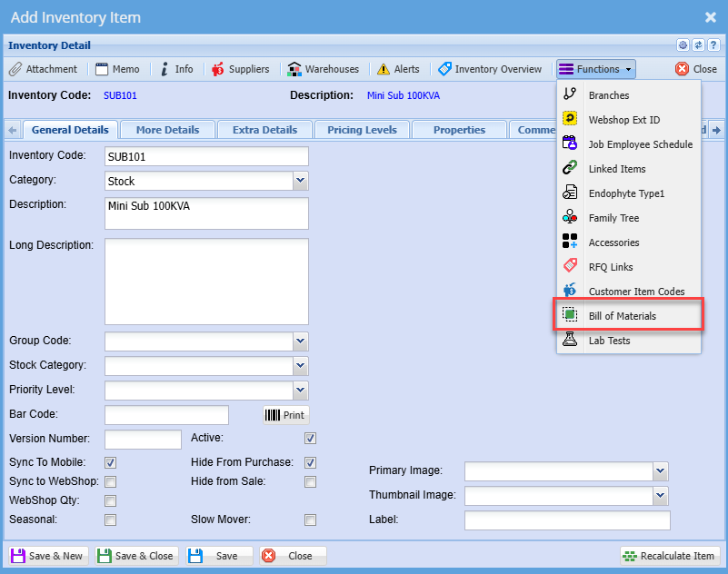Choose Linked Items in Functions menu
728x574 pixels.
click(616, 169)
